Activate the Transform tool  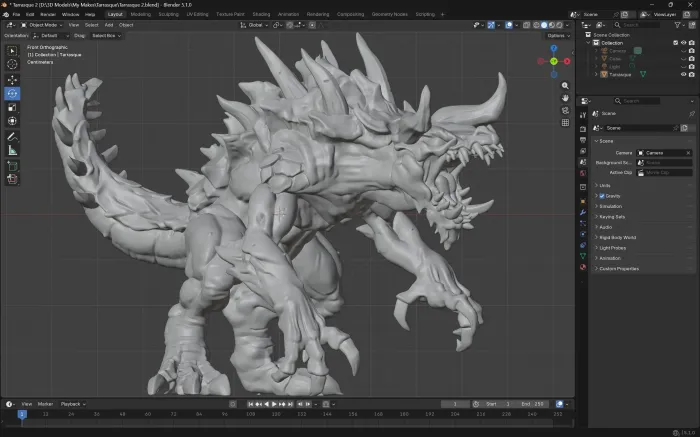click(12, 121)
